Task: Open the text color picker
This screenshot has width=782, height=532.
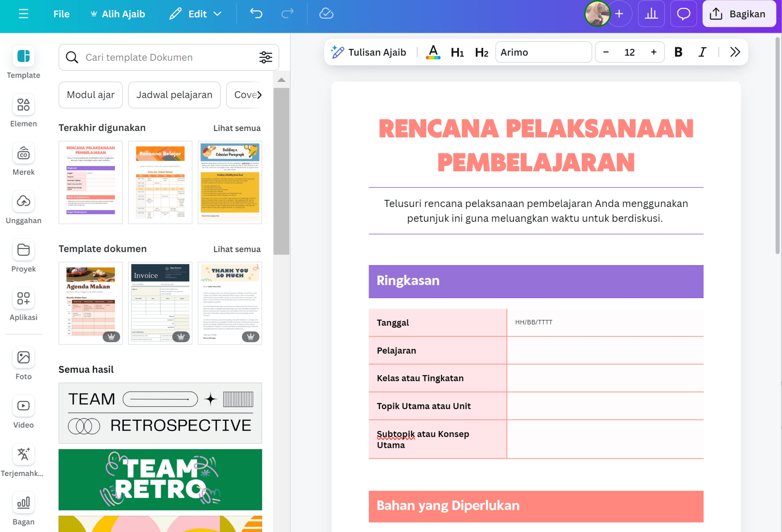Action: click(x=433, y=52)
